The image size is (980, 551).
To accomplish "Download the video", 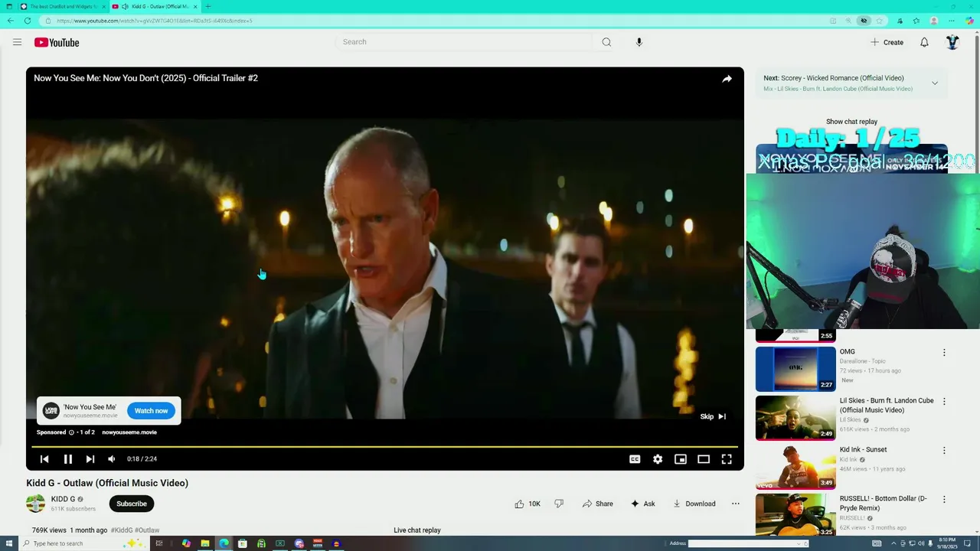I will (694, 504).
